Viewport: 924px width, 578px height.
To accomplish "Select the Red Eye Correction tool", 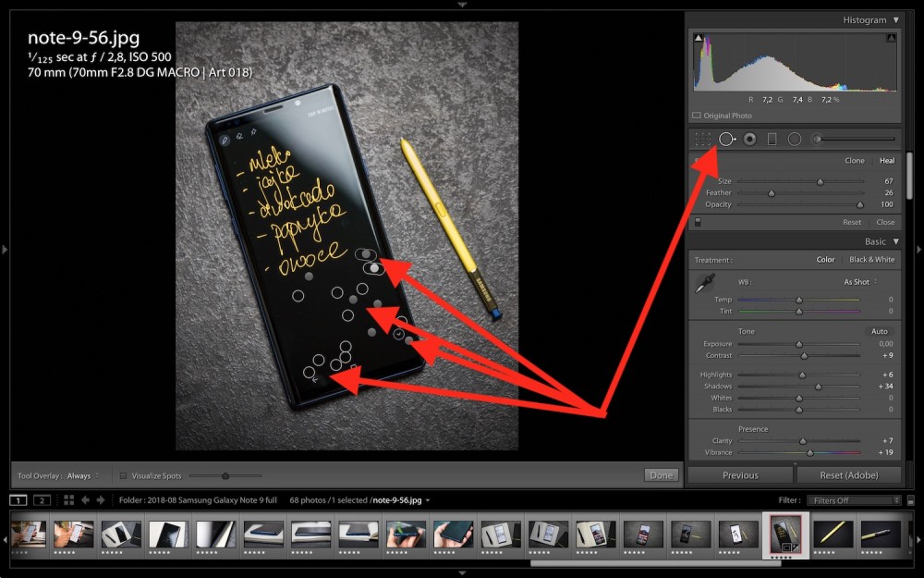I will [x=749, y=140].
